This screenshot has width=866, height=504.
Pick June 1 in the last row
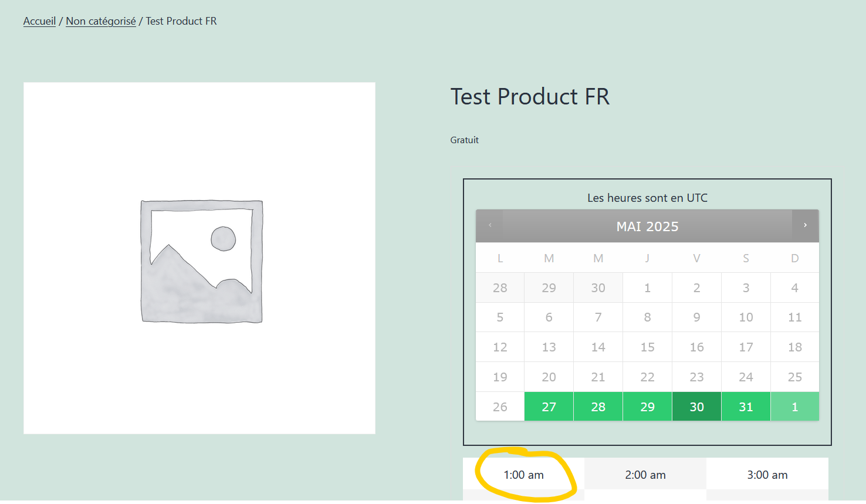(795, 407)
